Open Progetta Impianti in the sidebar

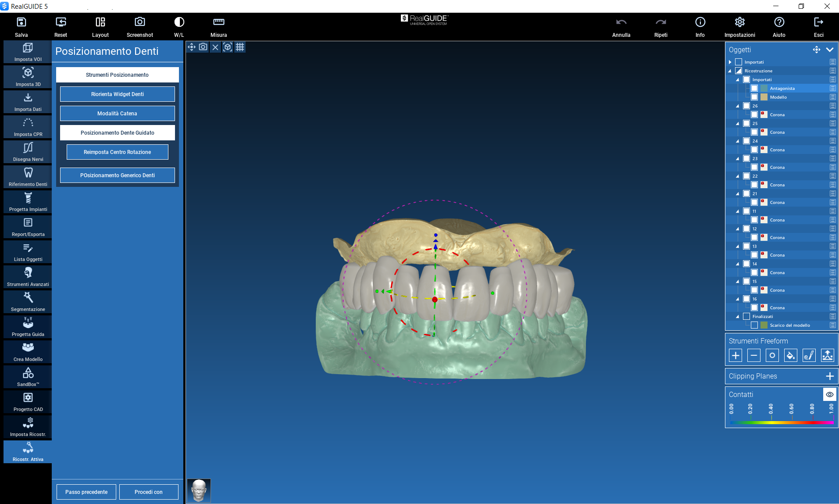(28, 202)
